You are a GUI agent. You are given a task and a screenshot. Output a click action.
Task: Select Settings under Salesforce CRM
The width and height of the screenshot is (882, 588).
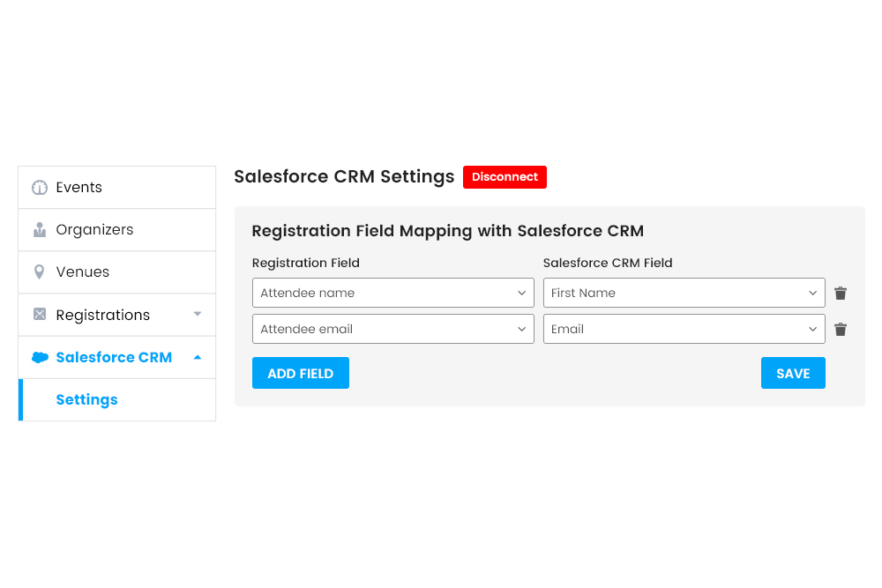(x=86, y=399)
